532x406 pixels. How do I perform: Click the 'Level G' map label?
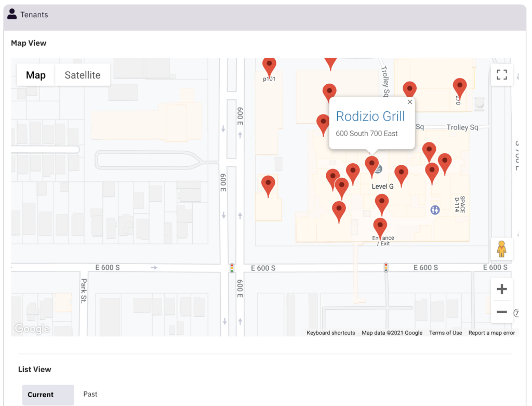click(382, 187)
